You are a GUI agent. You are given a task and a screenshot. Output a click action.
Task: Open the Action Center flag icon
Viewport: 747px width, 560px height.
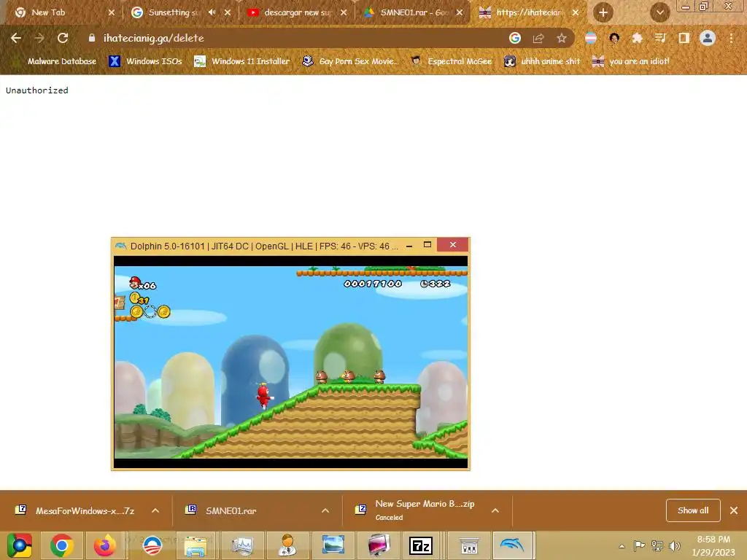[x=639, y=545]
